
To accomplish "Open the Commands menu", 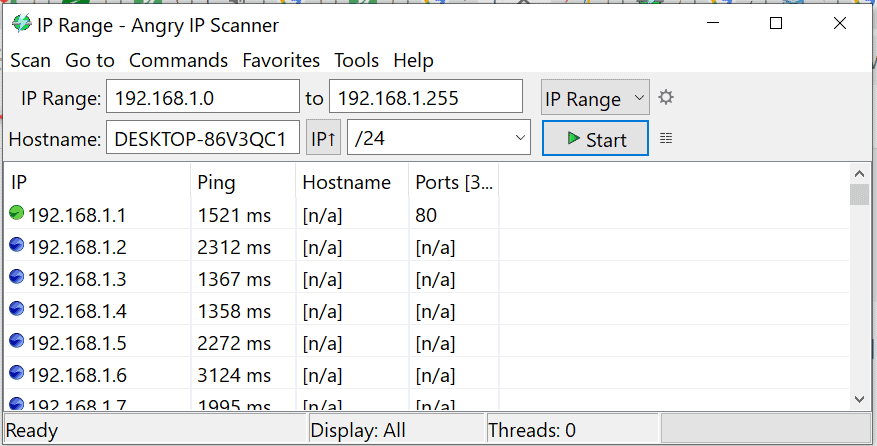I will point(178,60).
